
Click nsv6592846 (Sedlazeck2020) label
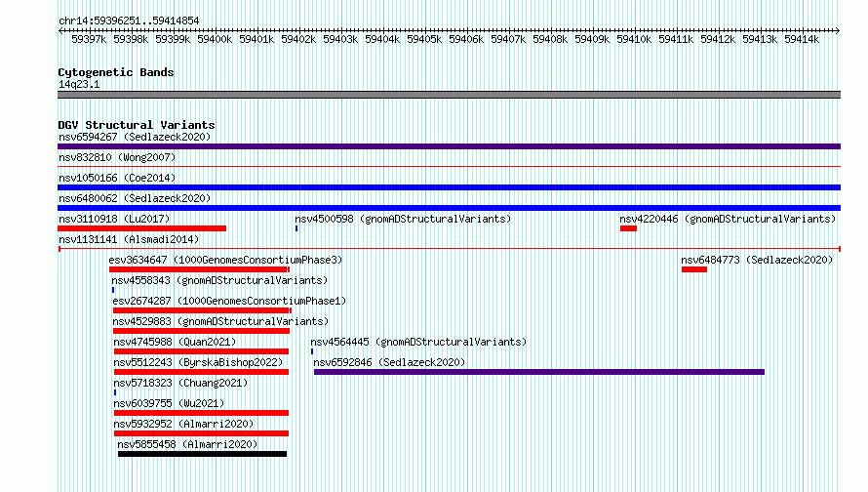coord(389,362)
